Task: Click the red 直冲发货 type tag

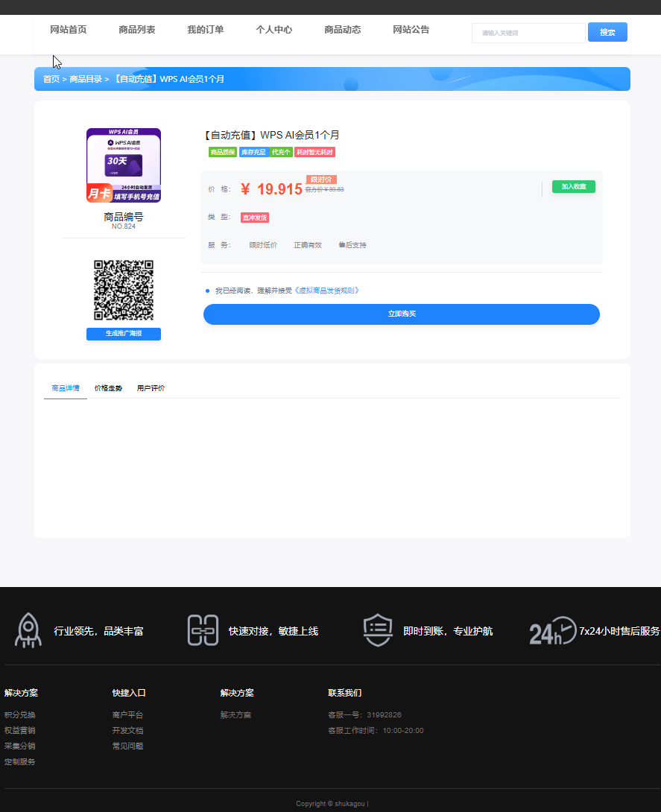Action: click(255, 218)
